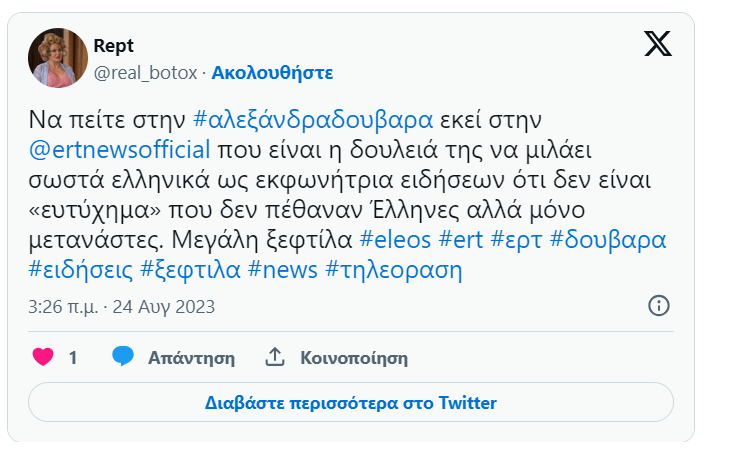The image size is (755, 452).
Task: Click the X logo icon
Action: tap(657, 43)
